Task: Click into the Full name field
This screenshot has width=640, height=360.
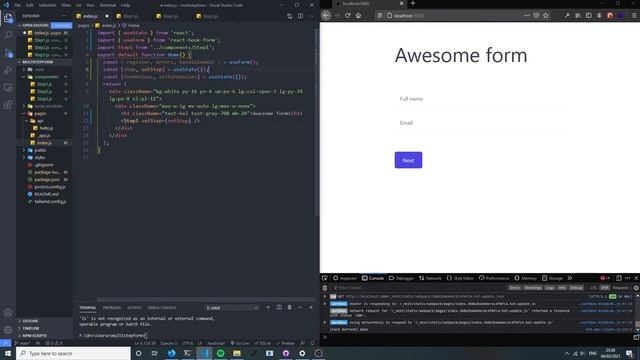Action: coord(480,99)
